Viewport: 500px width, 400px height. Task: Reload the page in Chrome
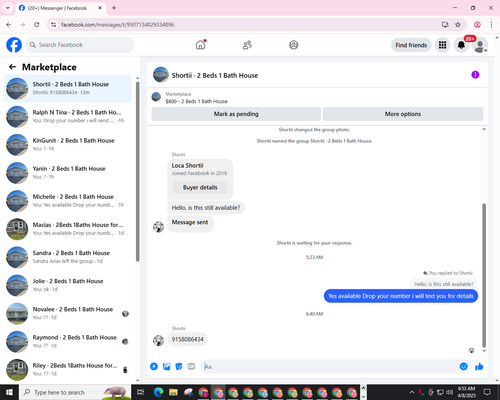[37, 24]
